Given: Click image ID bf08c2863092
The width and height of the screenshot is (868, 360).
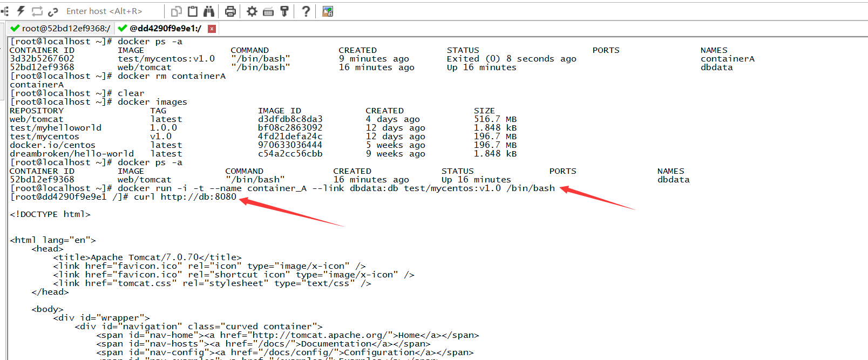Looking at the screenshot, I should (290, 128).
